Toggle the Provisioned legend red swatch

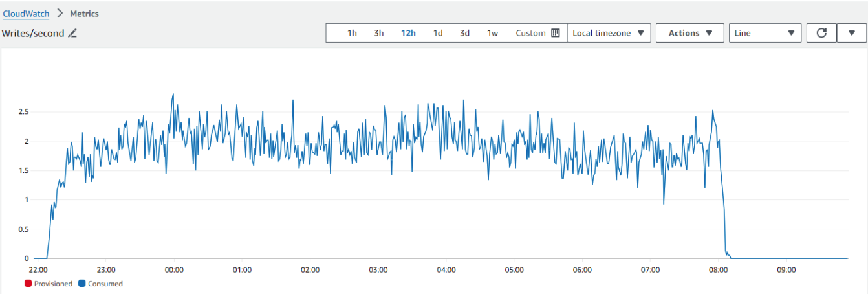tap(28, 284)
